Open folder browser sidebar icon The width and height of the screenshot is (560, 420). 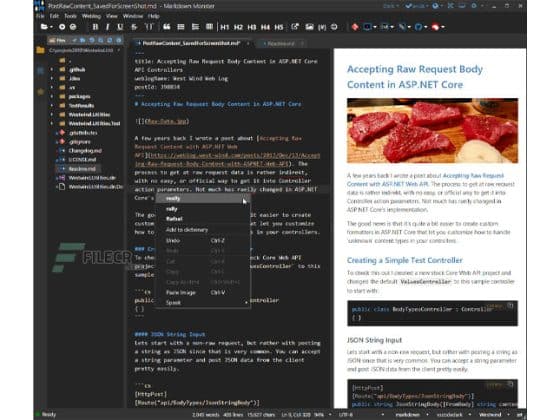tap(40, 50)
